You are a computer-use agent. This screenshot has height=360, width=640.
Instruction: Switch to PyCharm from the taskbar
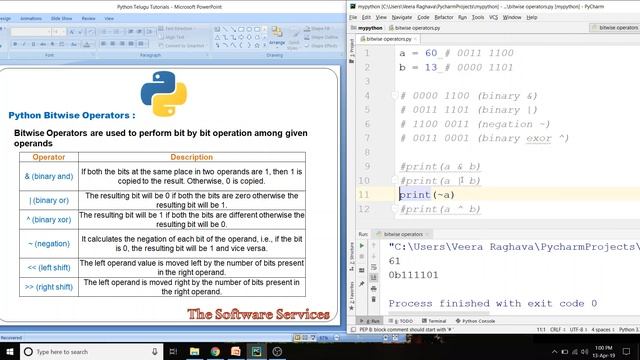coord(256,351)
